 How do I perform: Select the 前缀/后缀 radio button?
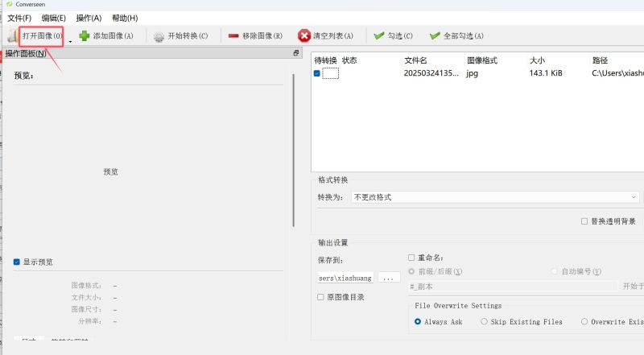pyautogui.click(x=411, y=271)
